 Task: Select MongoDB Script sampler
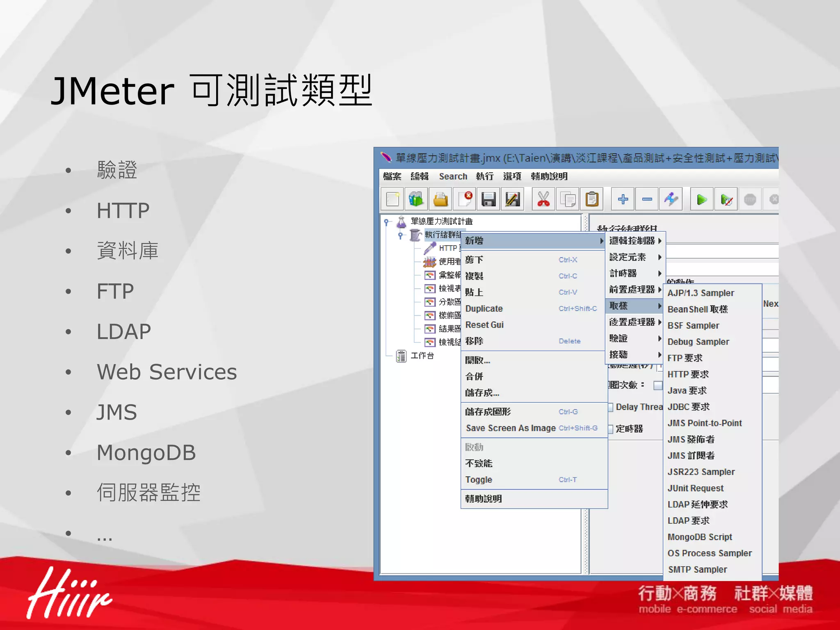pos(712,537)
